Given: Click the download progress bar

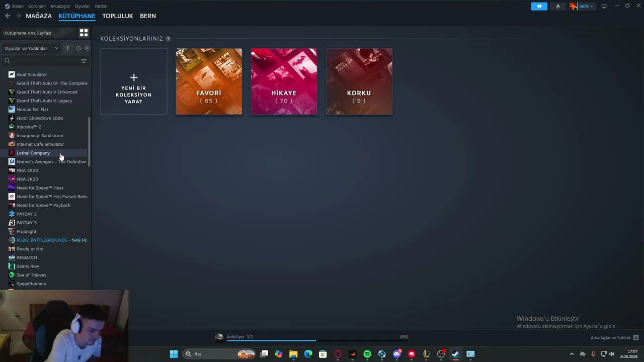Looking at the screenshot, I should click(x=317, y=341).
